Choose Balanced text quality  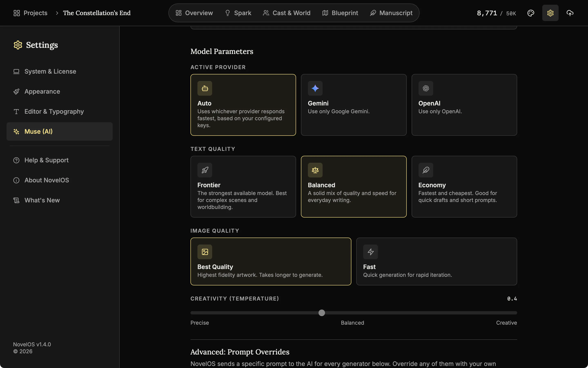pos(354,187)
